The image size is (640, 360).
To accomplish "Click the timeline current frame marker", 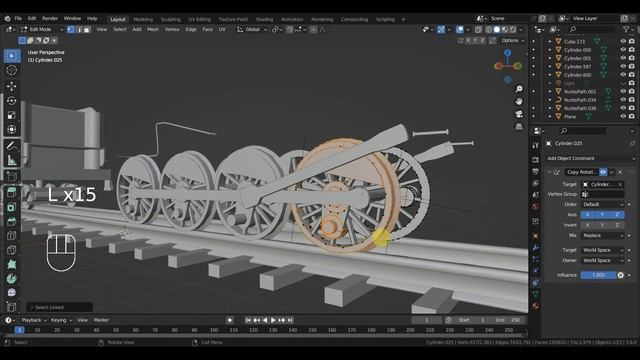I will 19,330.
